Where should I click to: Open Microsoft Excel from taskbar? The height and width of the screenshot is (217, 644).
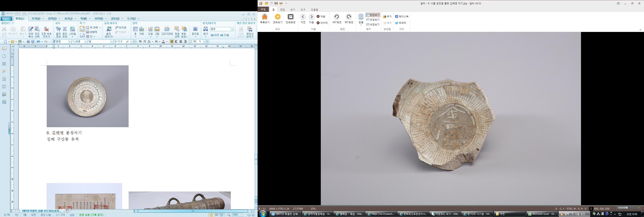(542, 214)
